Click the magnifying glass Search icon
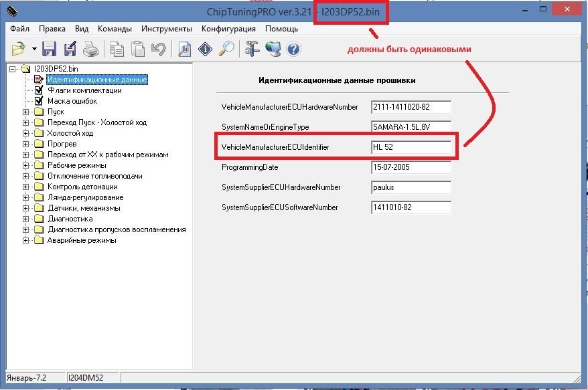The height and width of the screenshot is (390, 588). click(227, 49)
